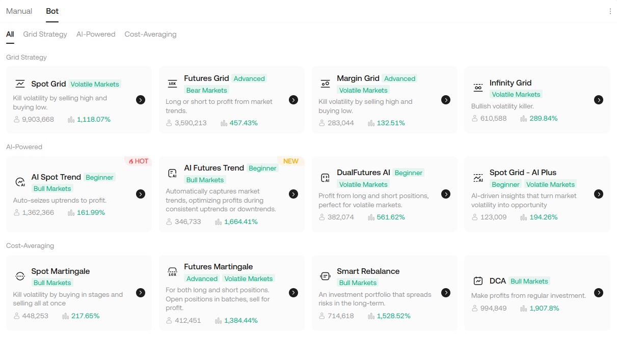Filter by AI-Powered tab
The image size is (617, 364).
pos(96,34)
